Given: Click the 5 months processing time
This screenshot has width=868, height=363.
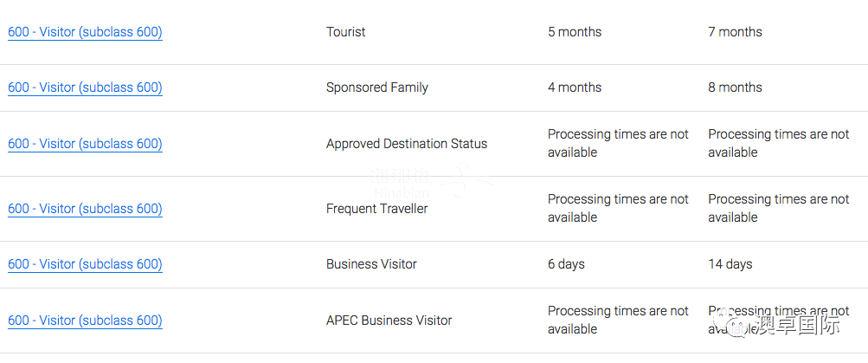Looking at the screenshot, I should click(574, 32).
